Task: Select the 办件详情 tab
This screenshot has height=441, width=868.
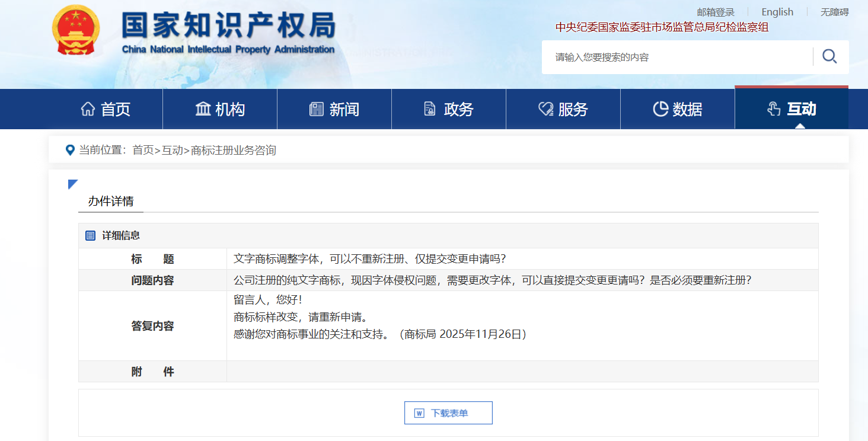Action: (x=111, y=201)
